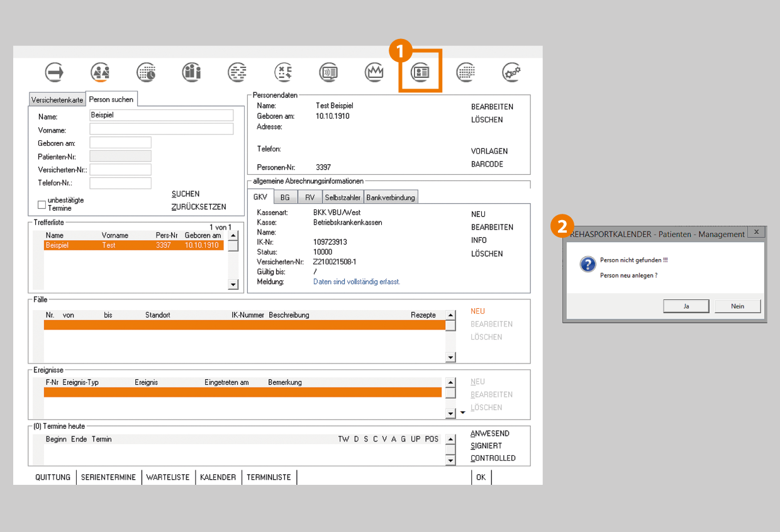The width and height of the screenshot is (780, 532).
Task: Open SERIENTERMINE from the bottom bar
Action: tap(109, 477)
